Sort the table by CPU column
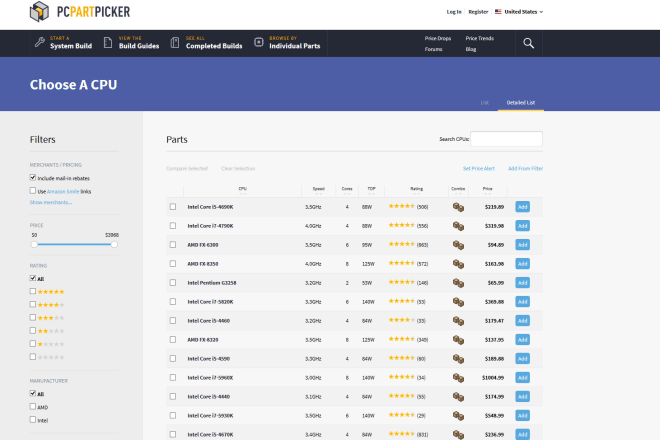 pyautogui.click(x=242, y=190)
